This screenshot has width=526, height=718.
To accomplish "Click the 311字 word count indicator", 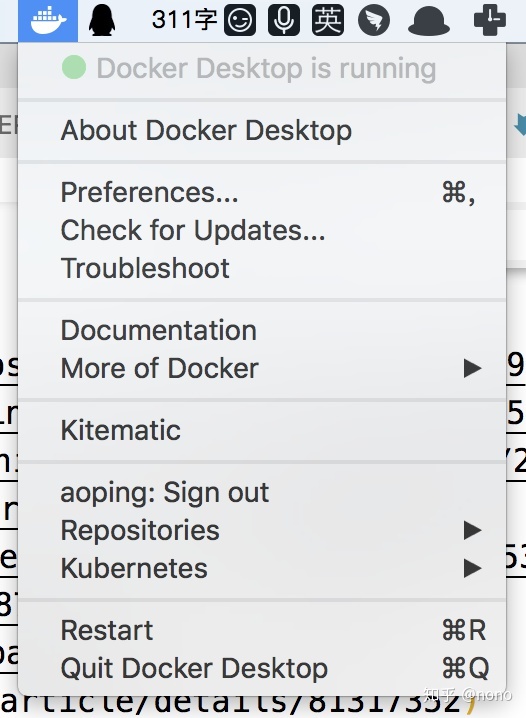I will click(184, 20).
